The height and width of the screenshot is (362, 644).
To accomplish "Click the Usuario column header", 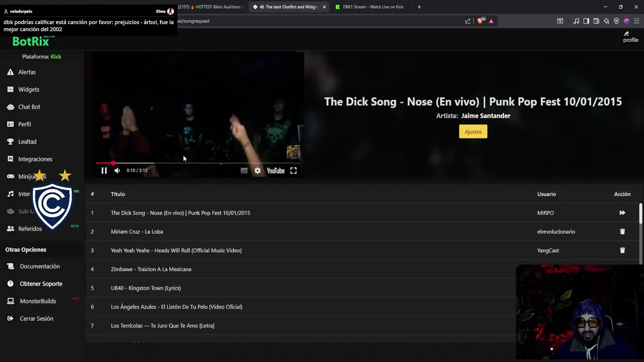I will click(x=546, y=194).
